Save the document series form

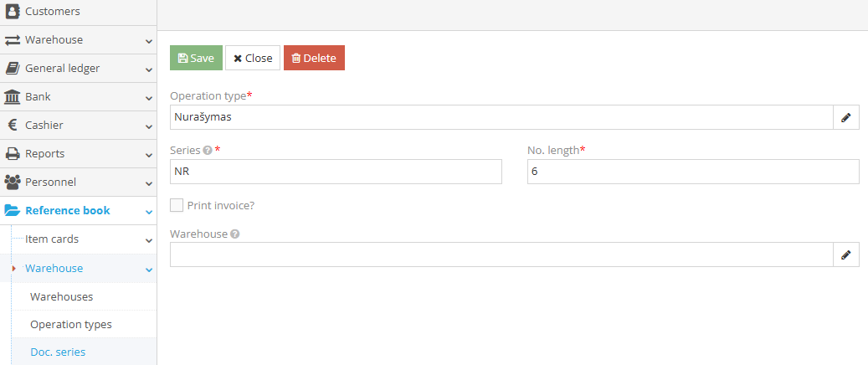pos(196,58)
